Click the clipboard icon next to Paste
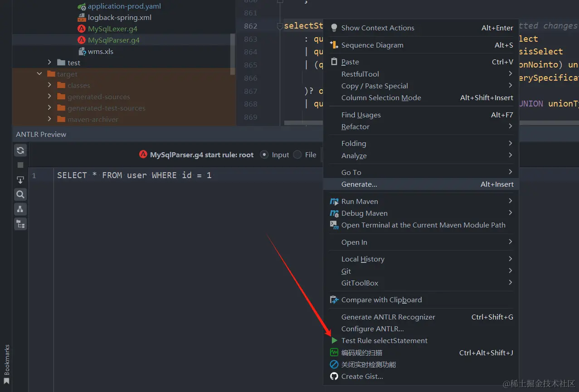 [x=334, y=62]
